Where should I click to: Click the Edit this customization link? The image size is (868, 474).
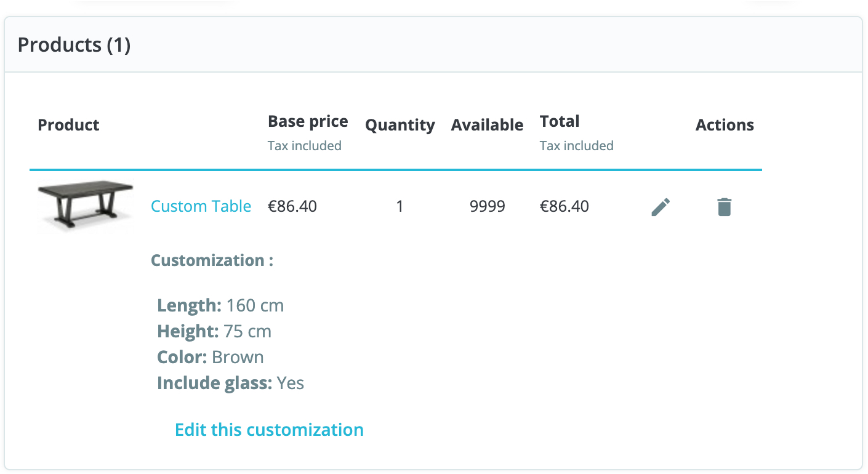pos(269,430)
